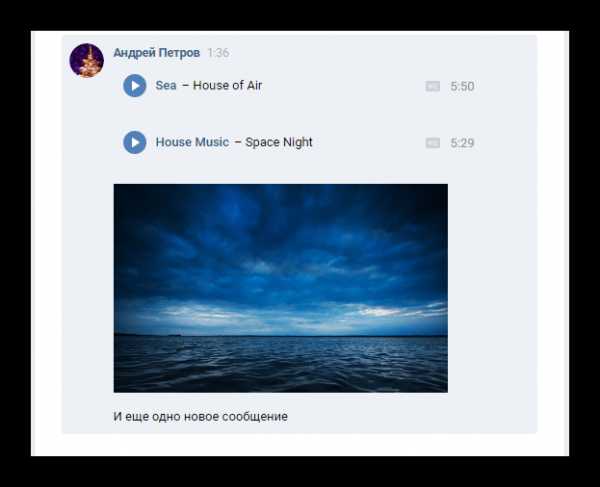
Task: Click the text 'И еще одно новое сообщение'
Action: click(x=200, y=416)
